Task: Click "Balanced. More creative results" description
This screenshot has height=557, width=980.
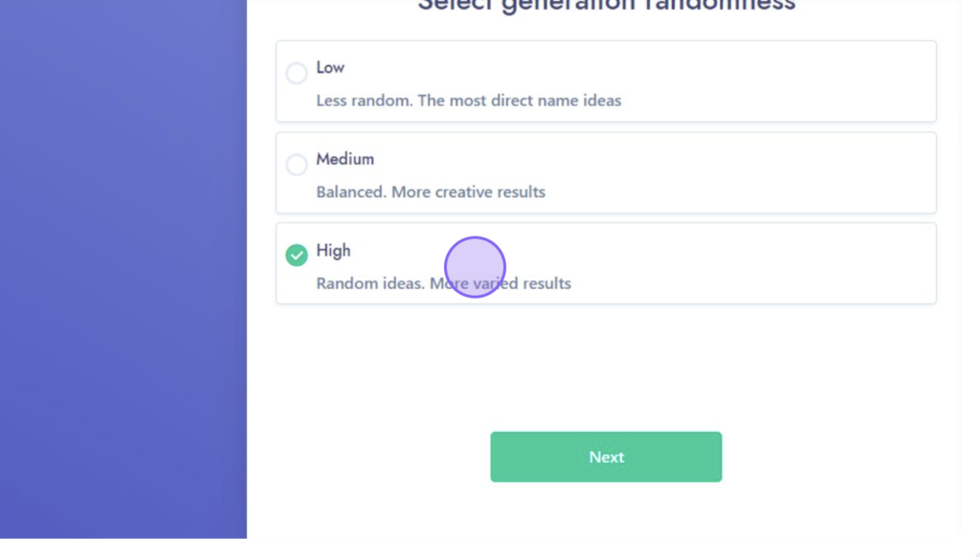Action: (x=431, y=192)
